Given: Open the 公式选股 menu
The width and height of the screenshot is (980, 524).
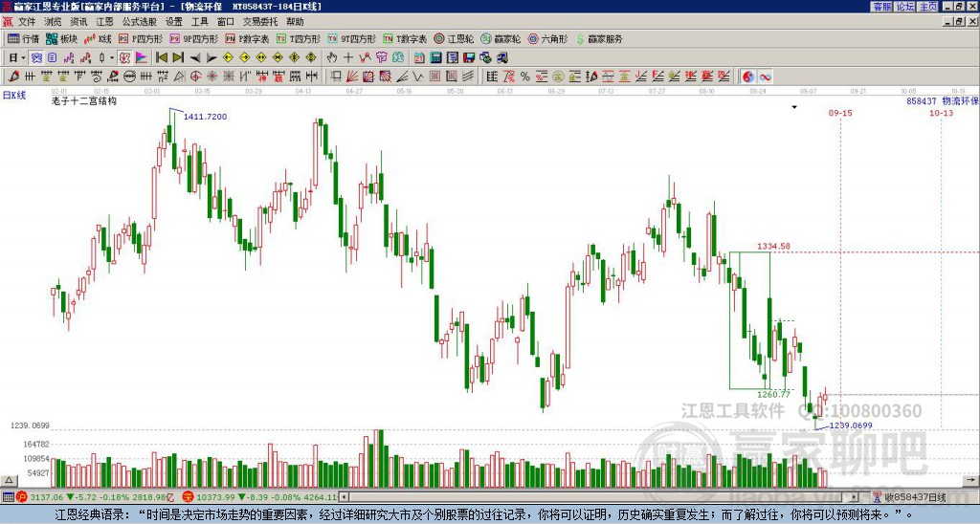Looking at the screenshot, I should 140,22.
